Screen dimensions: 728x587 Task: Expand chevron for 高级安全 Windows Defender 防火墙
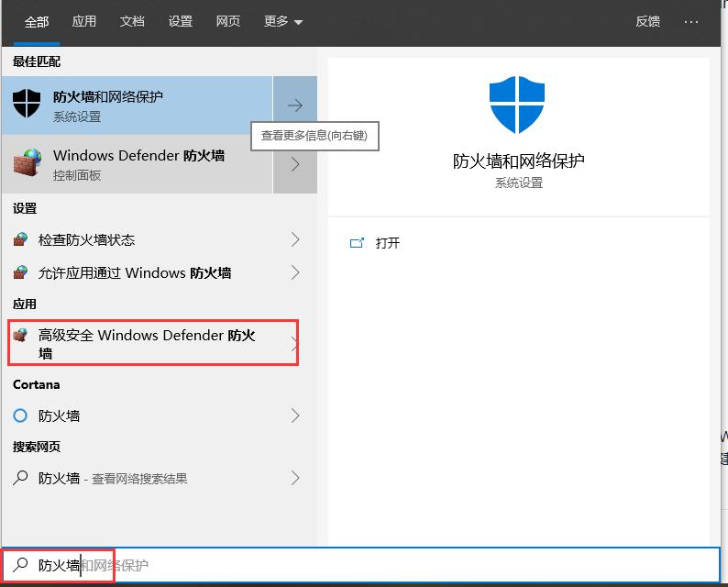coord(294,344)
